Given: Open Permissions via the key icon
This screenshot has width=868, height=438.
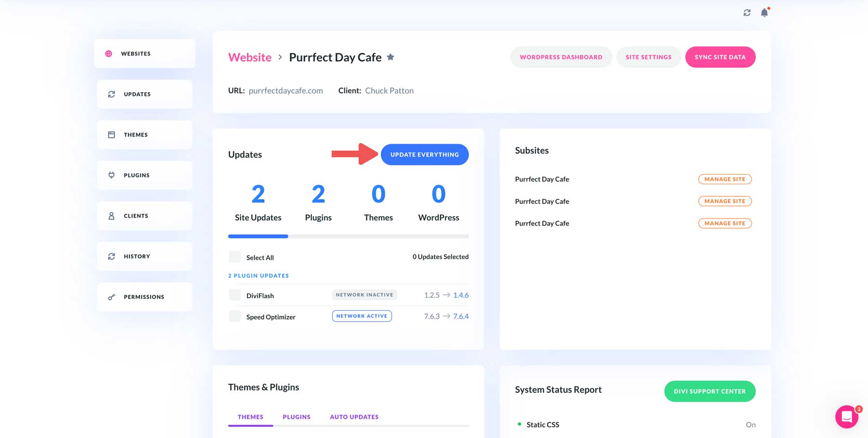Looking at the screenshot, I should coord(111,297).
